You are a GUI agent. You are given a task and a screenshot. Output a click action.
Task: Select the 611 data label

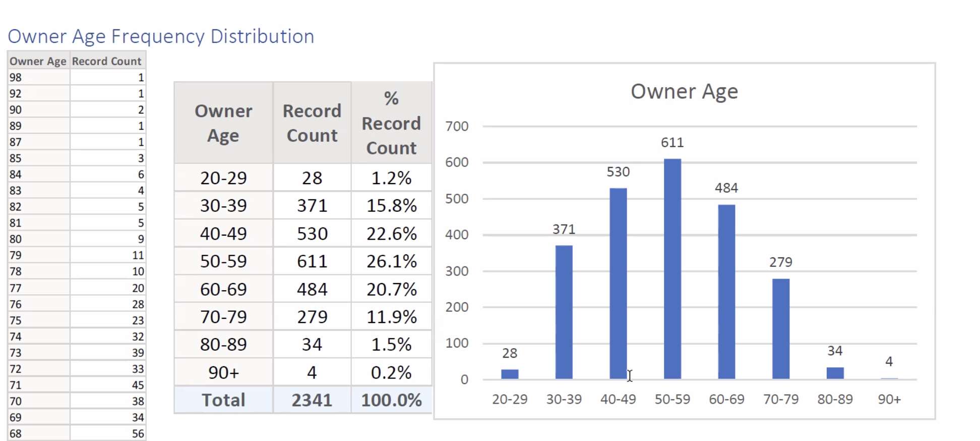(672, 143)
